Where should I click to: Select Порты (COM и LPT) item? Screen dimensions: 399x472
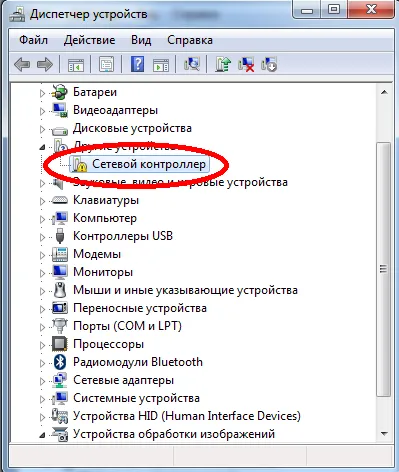127,326
